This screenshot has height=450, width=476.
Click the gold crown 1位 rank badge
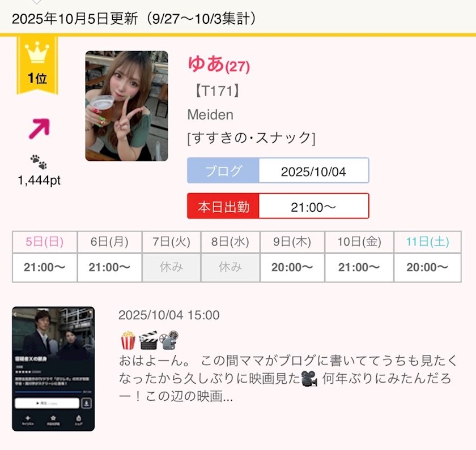click(x=37, y=65)
